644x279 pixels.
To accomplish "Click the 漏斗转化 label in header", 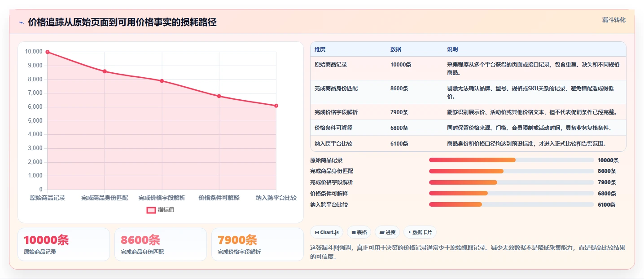I will point(613,20).
